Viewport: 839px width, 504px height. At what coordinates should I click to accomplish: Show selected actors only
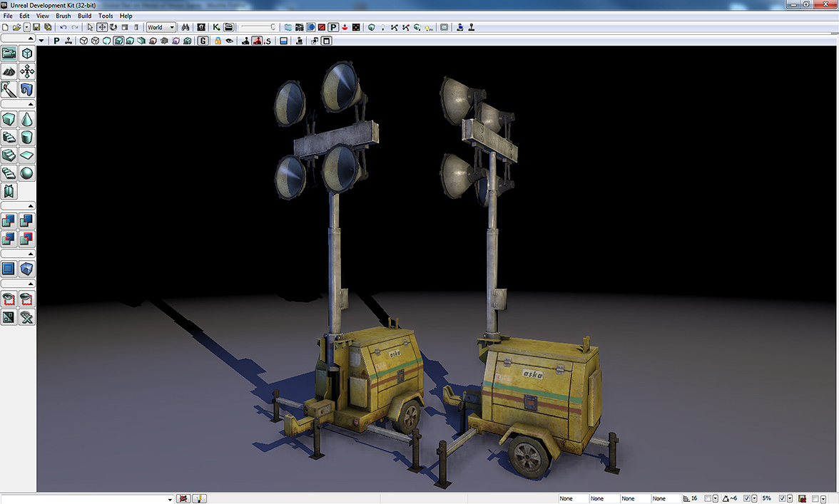[x=9, y=299]
